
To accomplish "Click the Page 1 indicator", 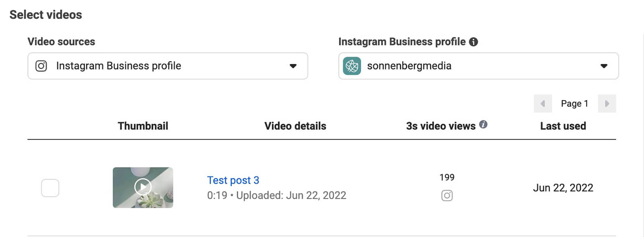I will pos(574,104).
